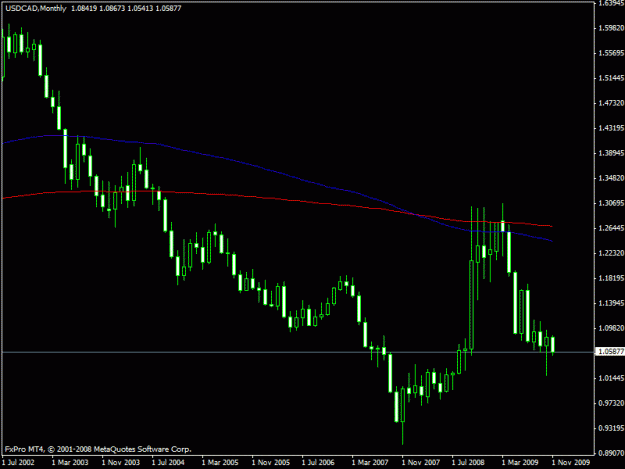Click the 0.93195 price axis label

(611, 428)
